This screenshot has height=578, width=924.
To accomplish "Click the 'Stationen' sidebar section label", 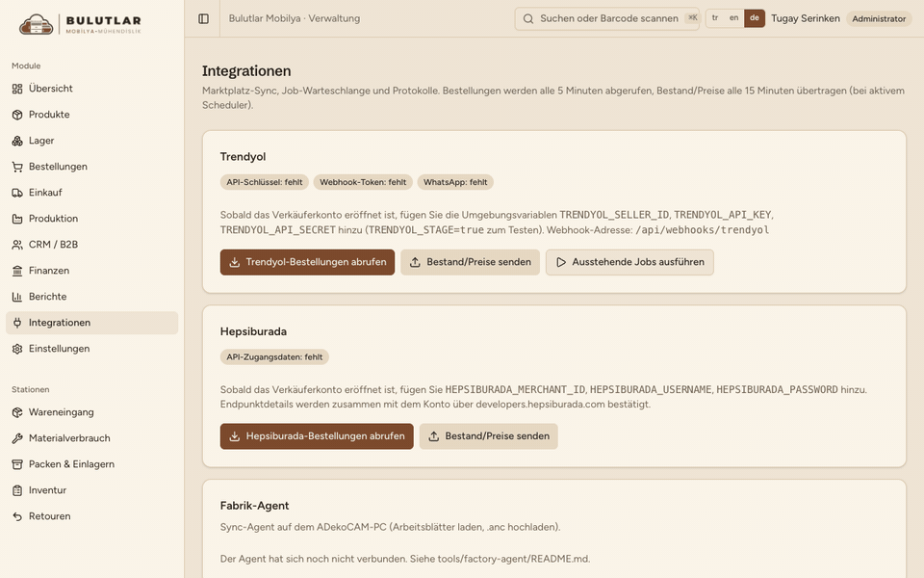I will click(31, 390).
